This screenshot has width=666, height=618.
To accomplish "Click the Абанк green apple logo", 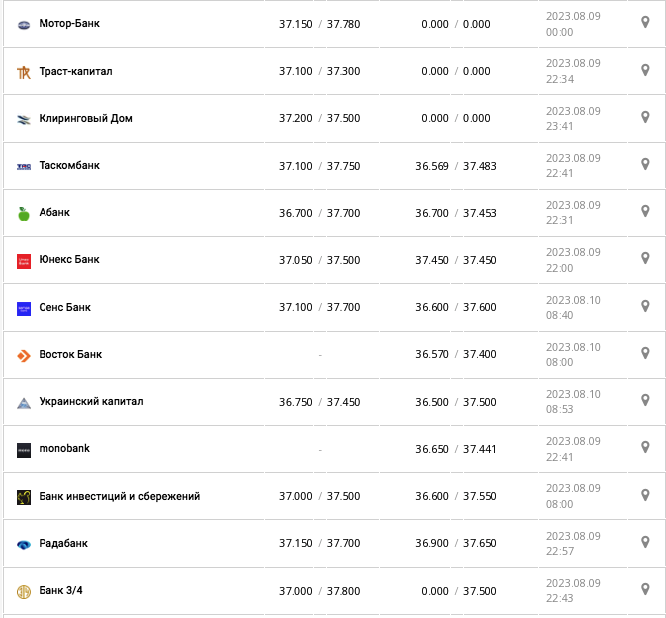I will [24, 213].
